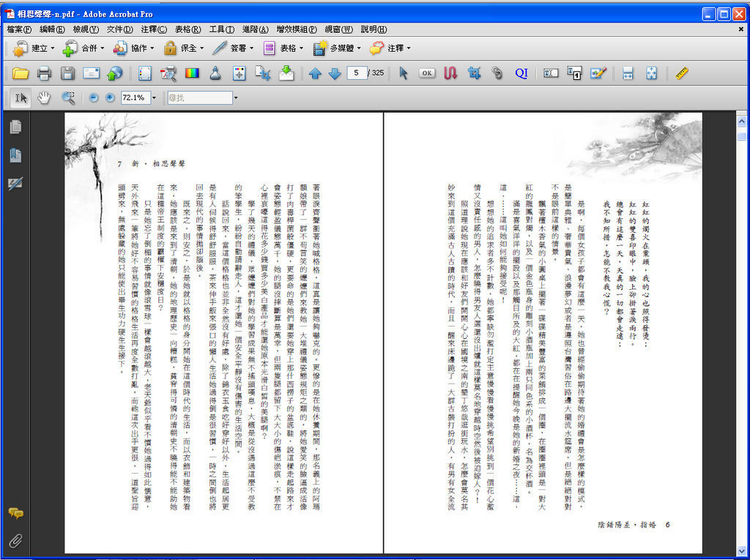Open the 尋找 find options dropdown arrow
Image resolution: width=750 pixels, height=560 pixels.
click(236, 98)
